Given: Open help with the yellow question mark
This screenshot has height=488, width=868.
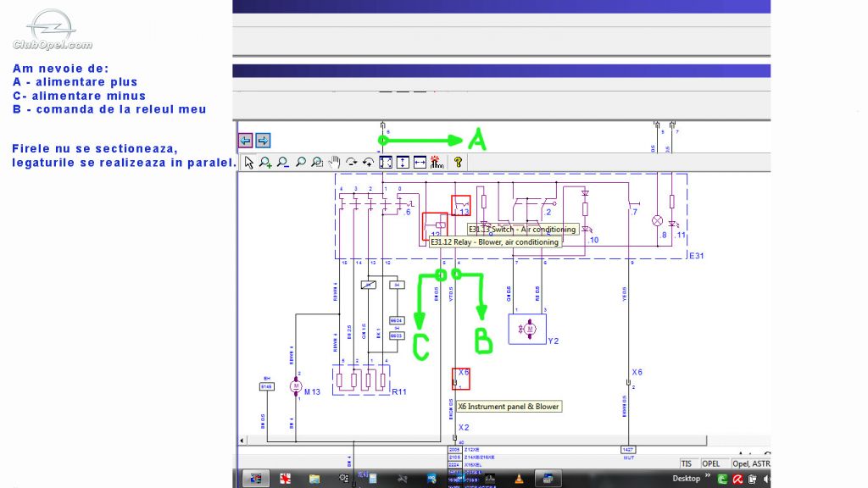Looking at the screenshot, I should click(458, 163).
